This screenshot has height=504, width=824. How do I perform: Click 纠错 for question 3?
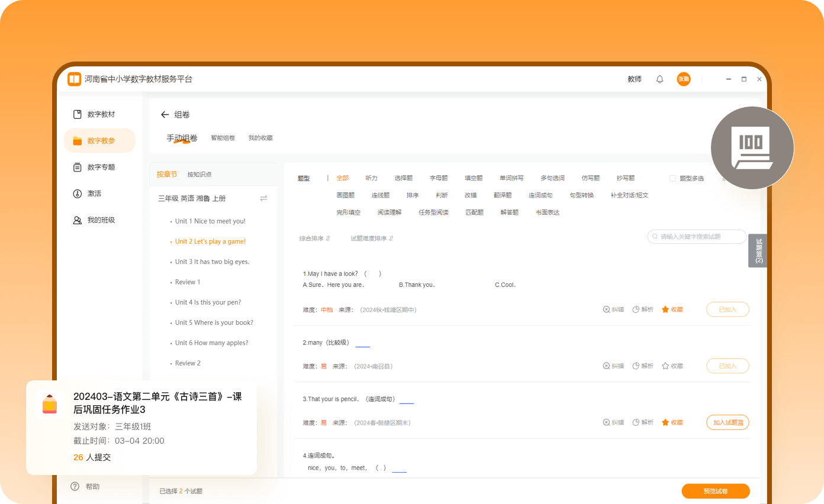(613, 422)
